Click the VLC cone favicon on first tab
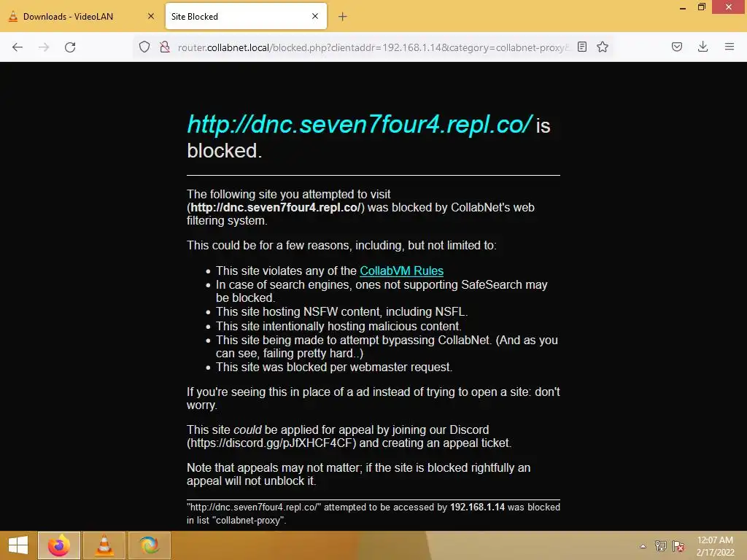 point(13,17)
